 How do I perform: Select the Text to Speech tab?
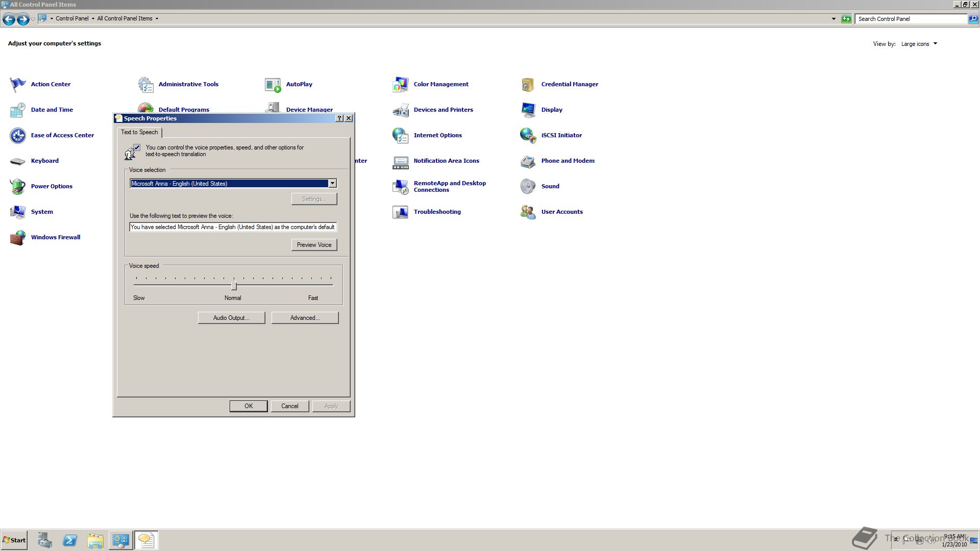click(x=139, y=132)
